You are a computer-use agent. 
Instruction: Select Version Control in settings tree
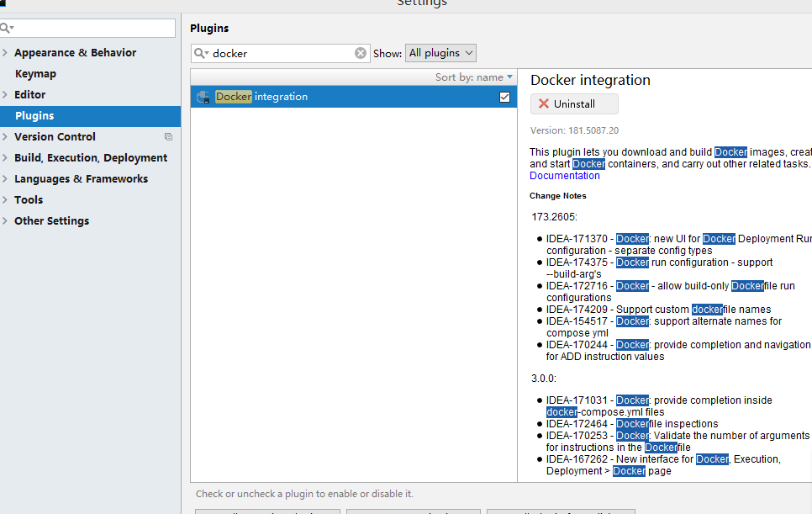55,137
